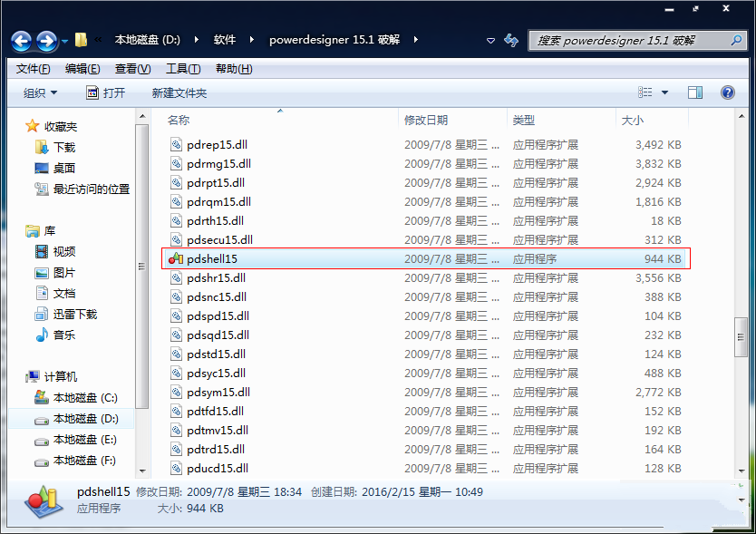This screenshot has width=756, height=534.
Task: Toggle the preview pane icon
Action: [x=694, y=92]
